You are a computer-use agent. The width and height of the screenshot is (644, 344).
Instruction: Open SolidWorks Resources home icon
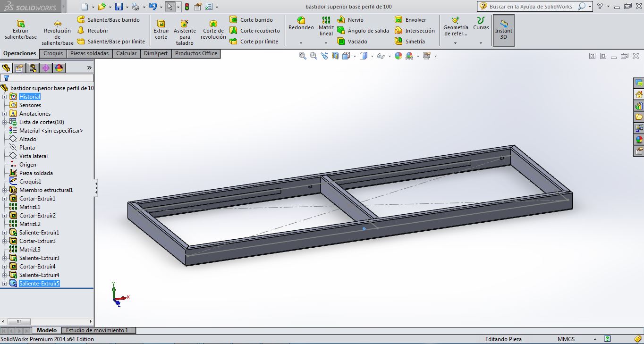click(639, 94)
